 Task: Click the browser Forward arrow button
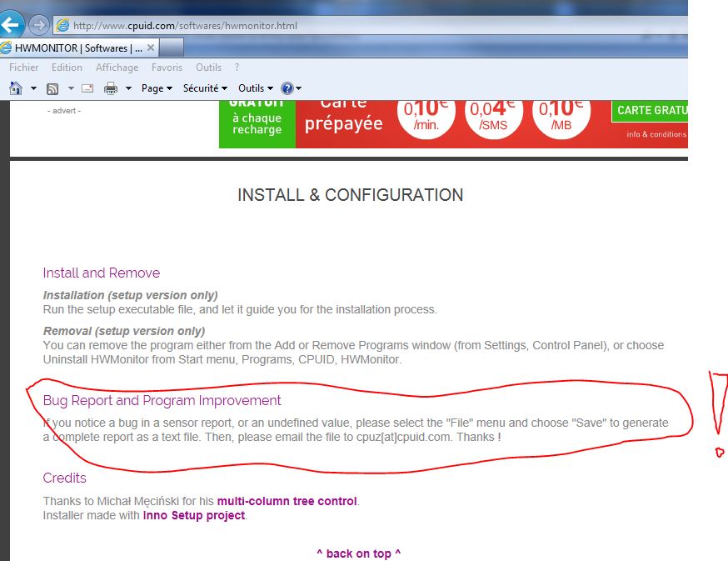(x=38, y=24)
